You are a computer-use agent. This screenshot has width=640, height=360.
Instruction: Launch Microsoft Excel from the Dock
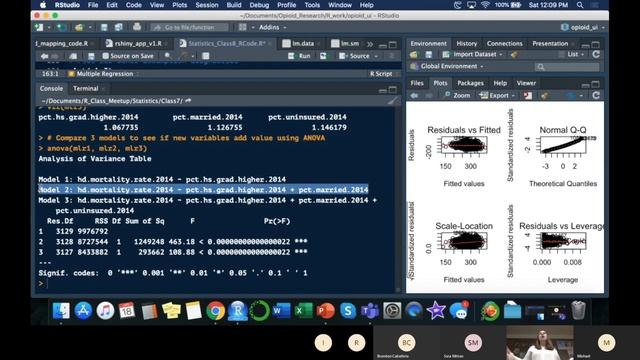click(303, 311)
